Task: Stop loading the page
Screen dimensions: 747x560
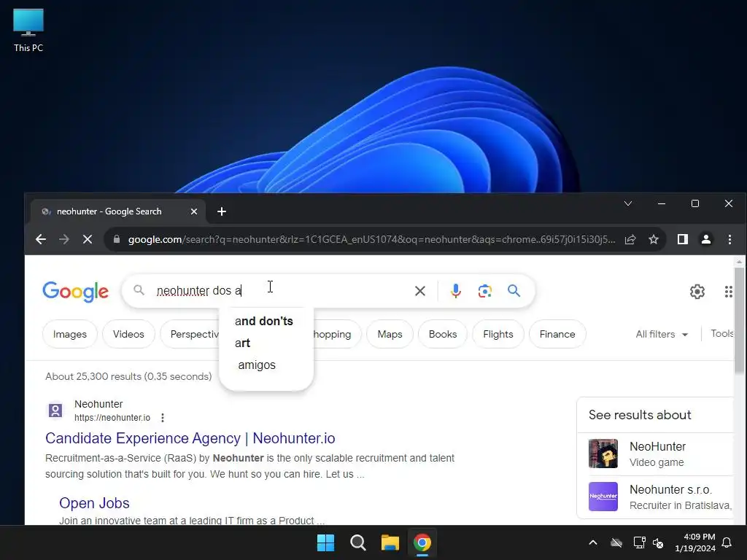Action: click(x=88, y=239)
